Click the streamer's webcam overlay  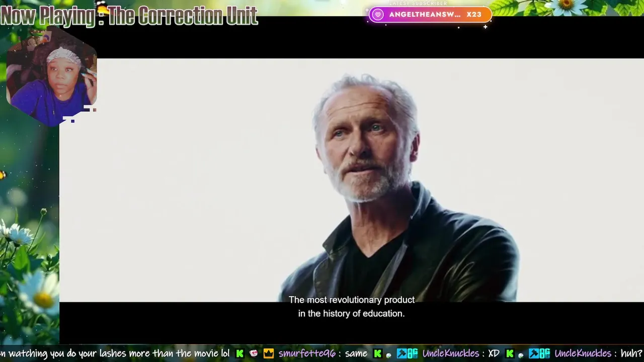pos(51,75)
